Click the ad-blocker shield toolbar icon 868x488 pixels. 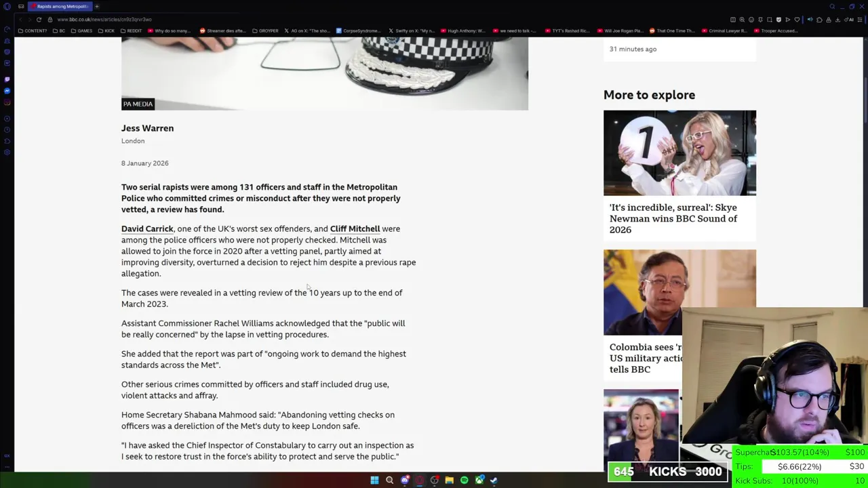coord(778,20)
